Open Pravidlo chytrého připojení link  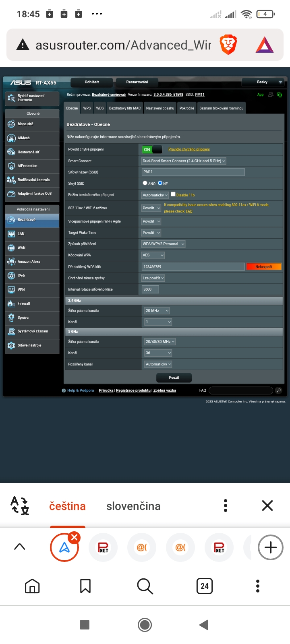click(189, 149)
